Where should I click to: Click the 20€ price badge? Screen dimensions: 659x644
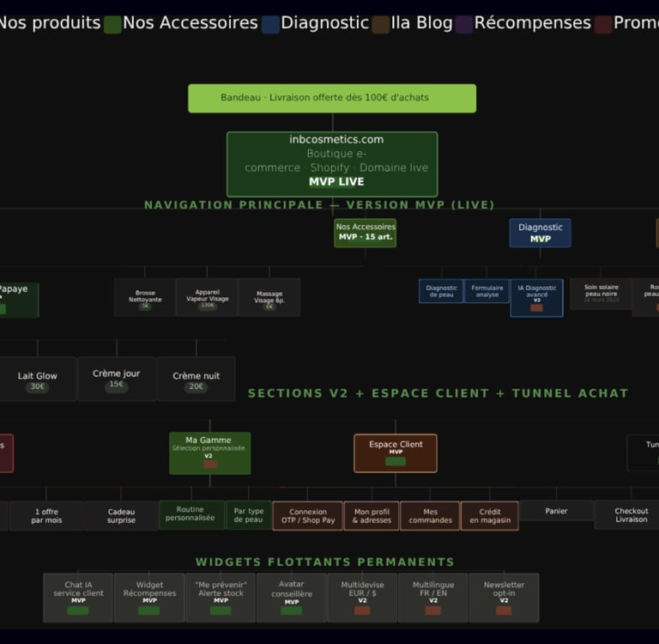(x=196, y=386)
